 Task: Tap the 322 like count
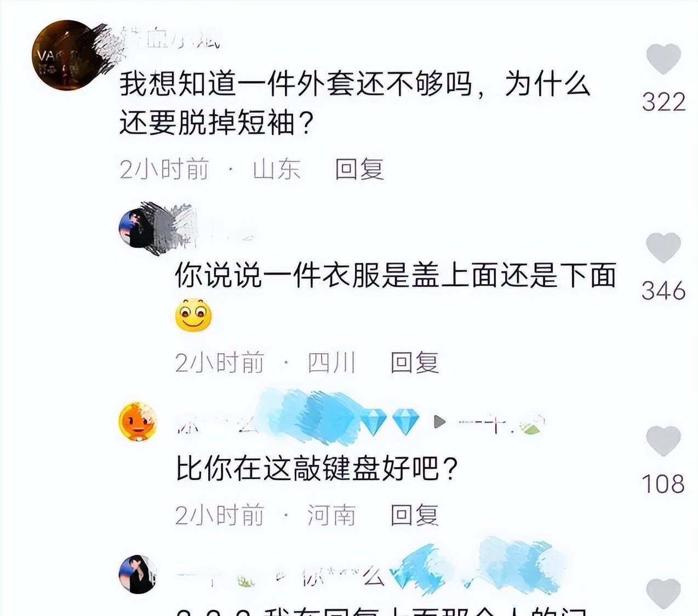[663, 102]
